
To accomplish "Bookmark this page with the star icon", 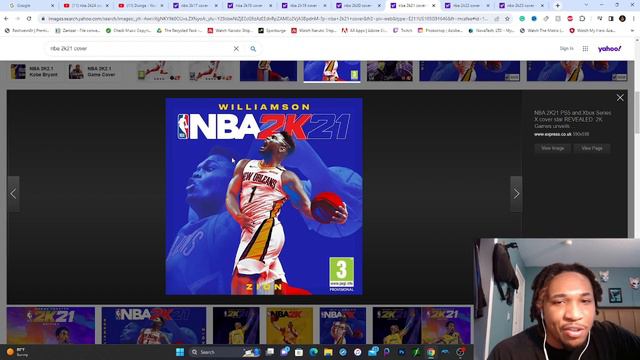I will pyautogui.click(x=507, y=19).
